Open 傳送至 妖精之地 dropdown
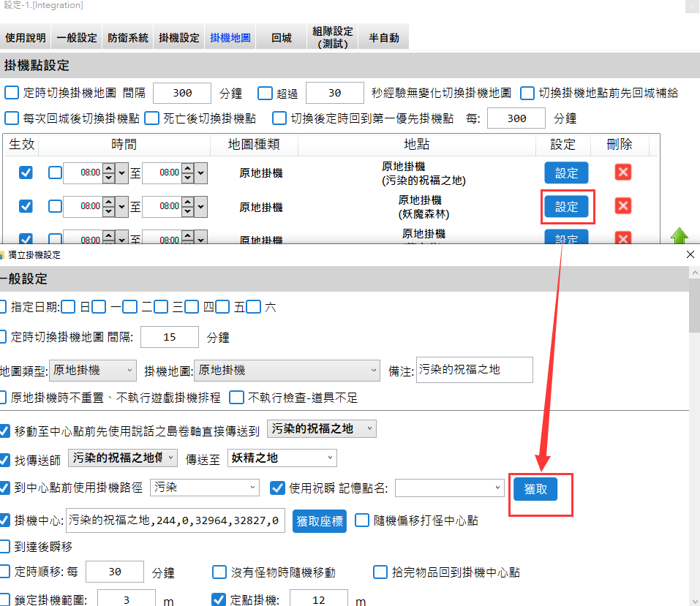Screen dimensions: 700x606 coord(282,458)
